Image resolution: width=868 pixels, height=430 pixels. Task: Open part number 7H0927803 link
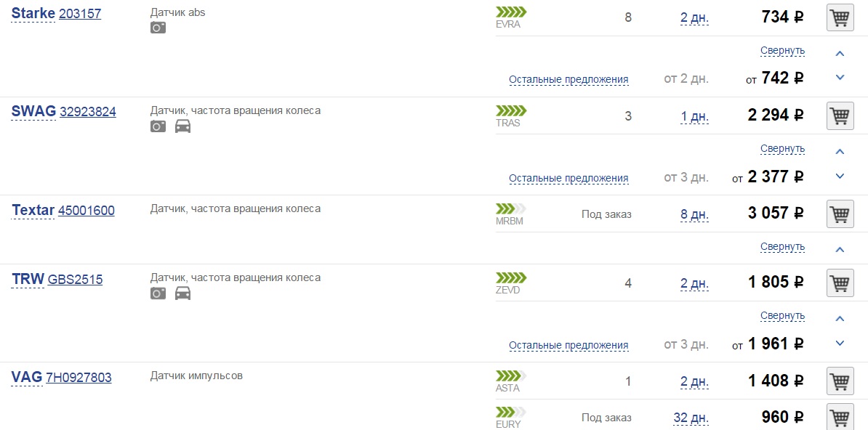(79, 378)
